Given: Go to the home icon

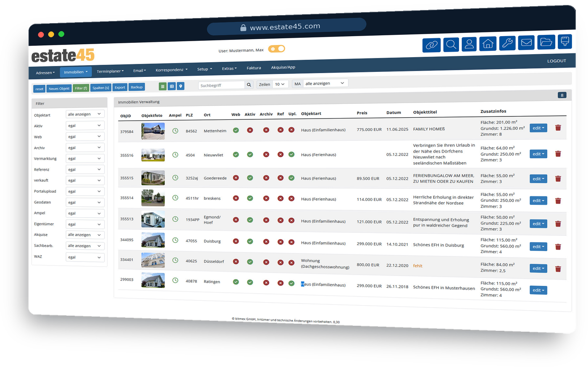Looking at the screenshot, I should (488, 43).
